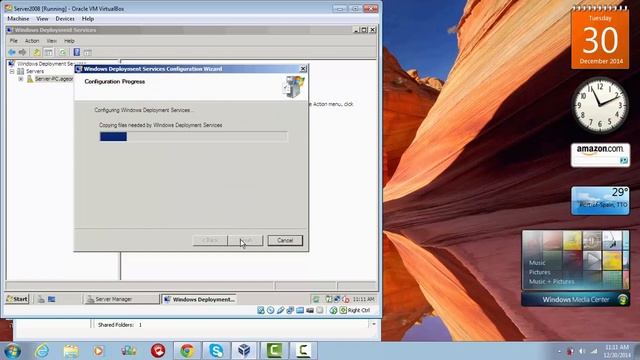The width and height of the screenshot is (640, 360).
Task: Open the dropdown arrow beside Shared Folders
Action: [x=373, y=324]
